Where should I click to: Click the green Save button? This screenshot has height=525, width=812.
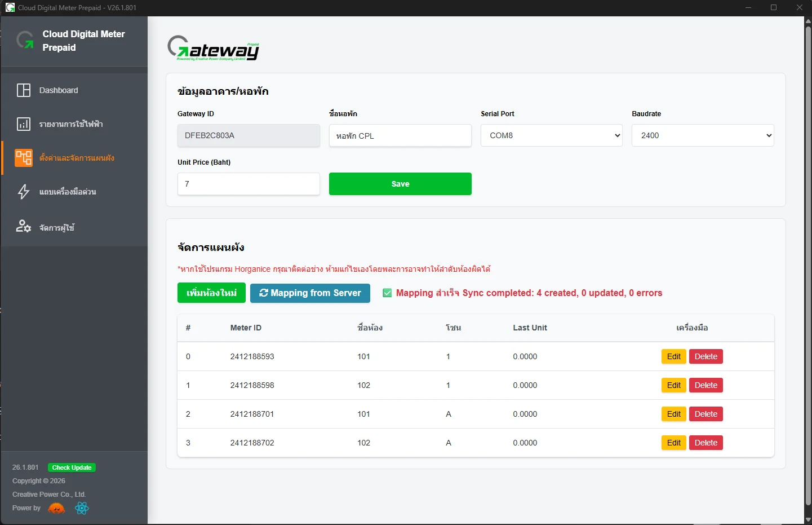pyautogui.click(x=400, y=184)
